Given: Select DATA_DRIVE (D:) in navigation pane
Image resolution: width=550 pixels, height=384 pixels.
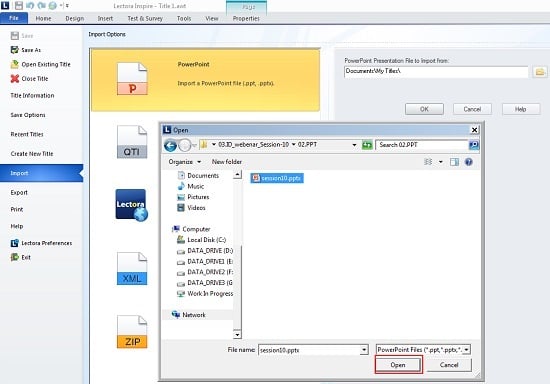Looking at the screenshot, I should [x=205, y=251].
